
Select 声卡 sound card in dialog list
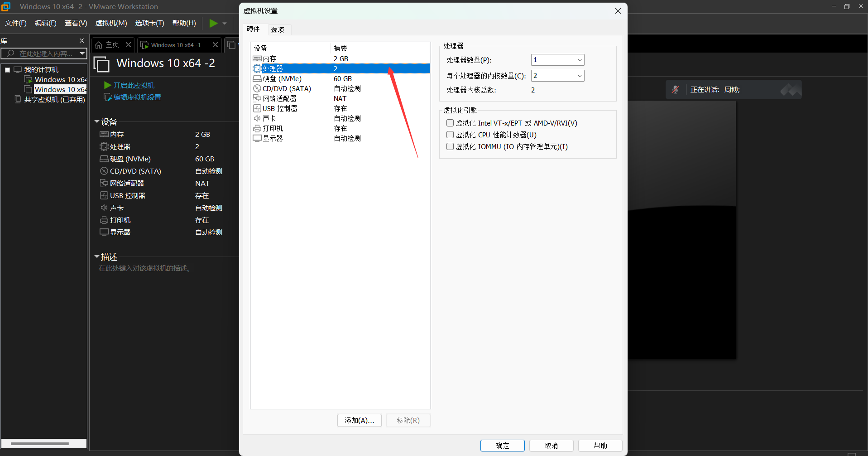(x=340, y=118)
